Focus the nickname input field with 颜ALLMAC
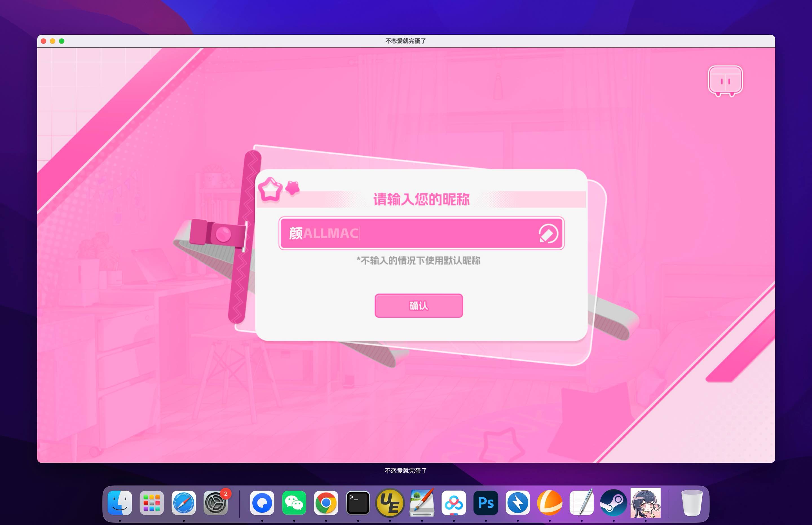812x525 pixels. point(421,233)
